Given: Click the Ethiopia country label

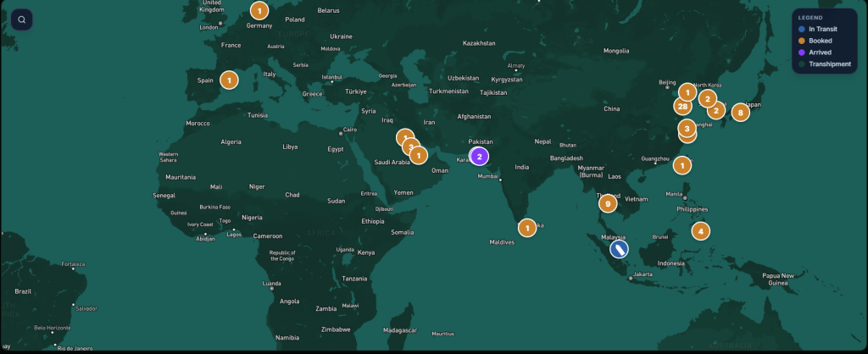Looking at the screenshot, I should 373,221.
